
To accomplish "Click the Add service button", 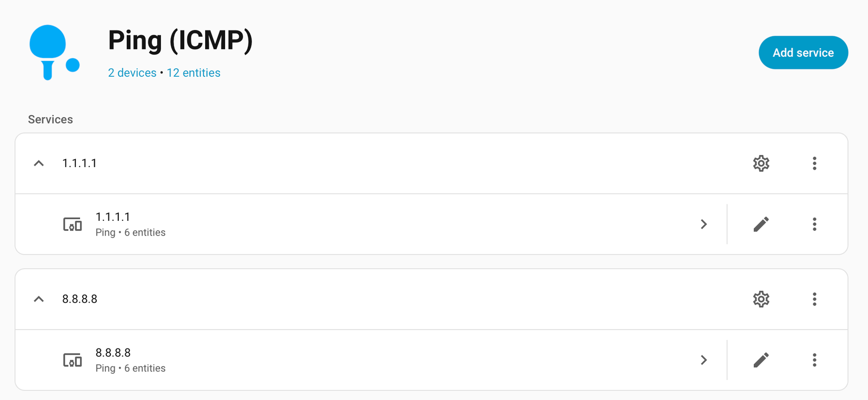I will click(803, 53).
